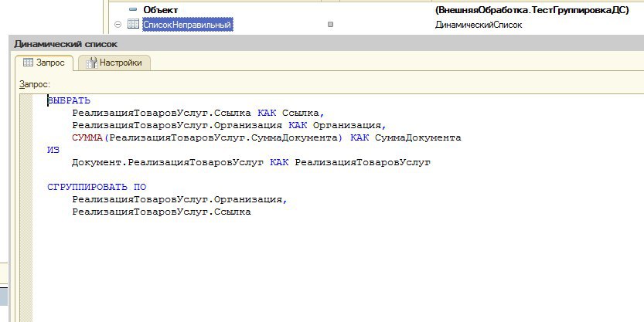Select the СписокНеправильный attribute name
The height and width of the screenshot is (322, 644).
pos(187,25)
